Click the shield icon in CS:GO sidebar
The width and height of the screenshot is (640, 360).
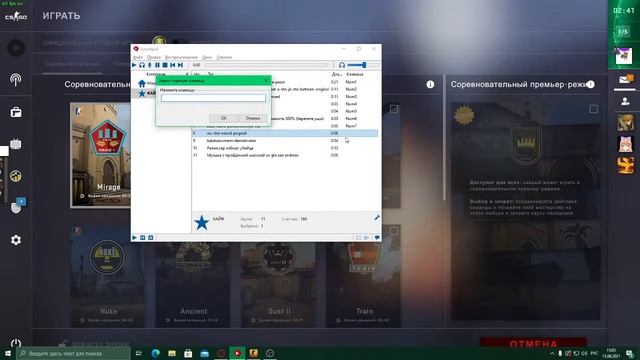16,207
